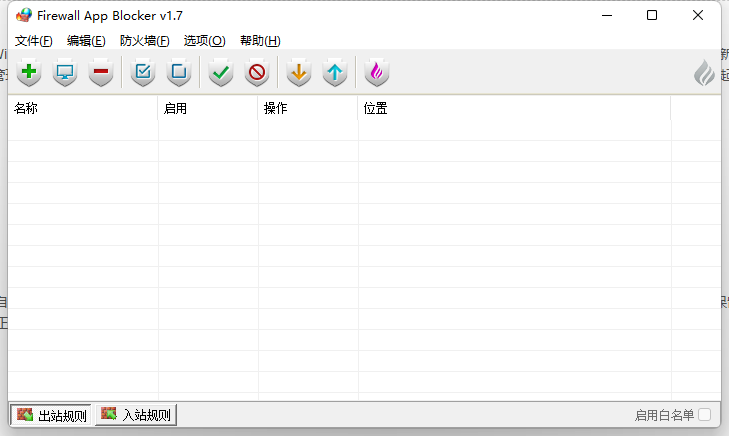This screenshot has width=729, height=436.
Task: Open the 防火墙(F) menu
Action: pos(145,41)
